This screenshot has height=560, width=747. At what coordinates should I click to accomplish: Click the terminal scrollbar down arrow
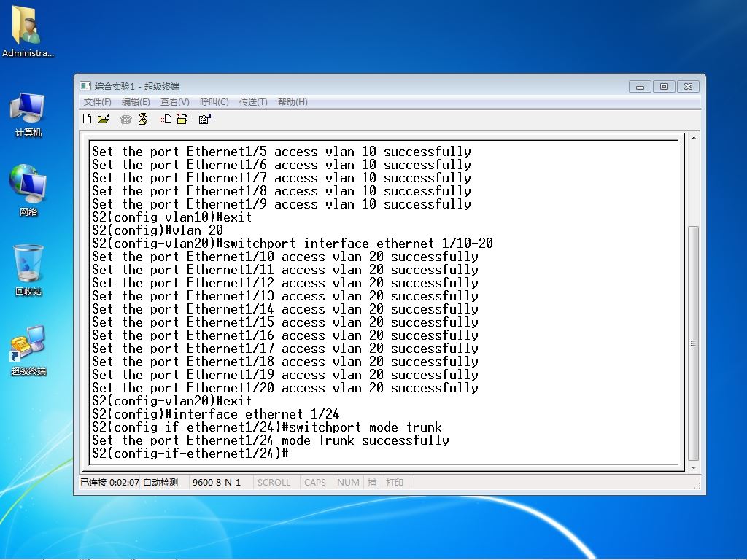(x=694, y=467)
